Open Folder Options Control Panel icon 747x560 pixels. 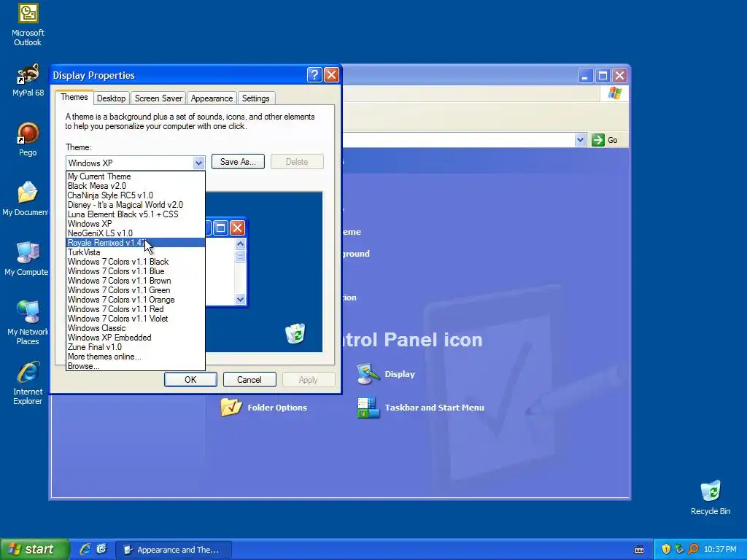coord(263,407)
